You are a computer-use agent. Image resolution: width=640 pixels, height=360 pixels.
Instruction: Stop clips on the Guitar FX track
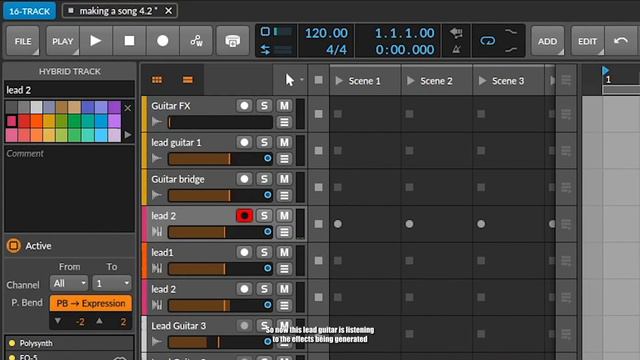(318, 114)
